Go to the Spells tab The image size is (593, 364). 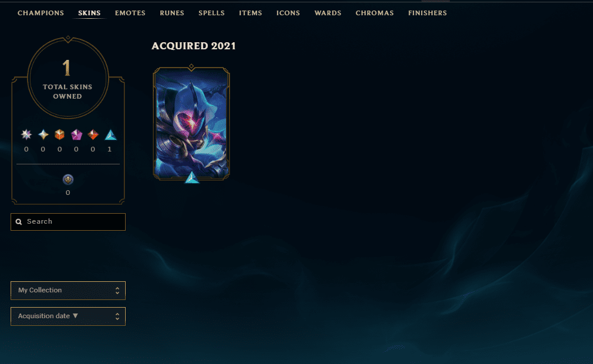pos(211,13)
